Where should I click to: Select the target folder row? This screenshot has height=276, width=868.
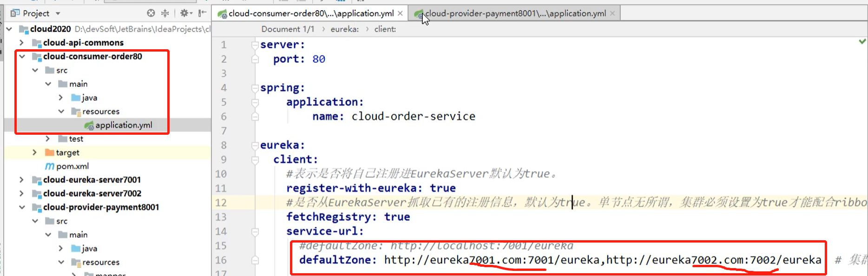[107, 152]
